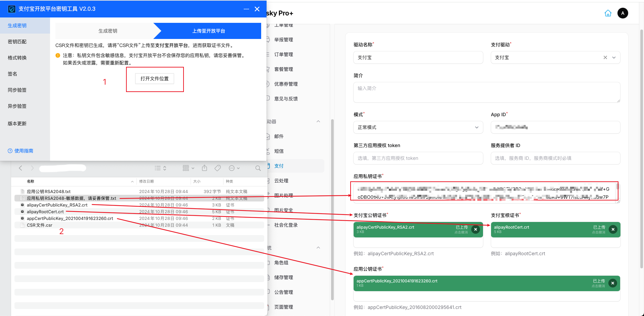Viewport: 644px width, 316px height.
Task: Select 同步验签 in key tool sidebar
Action: tap(25, 90)
